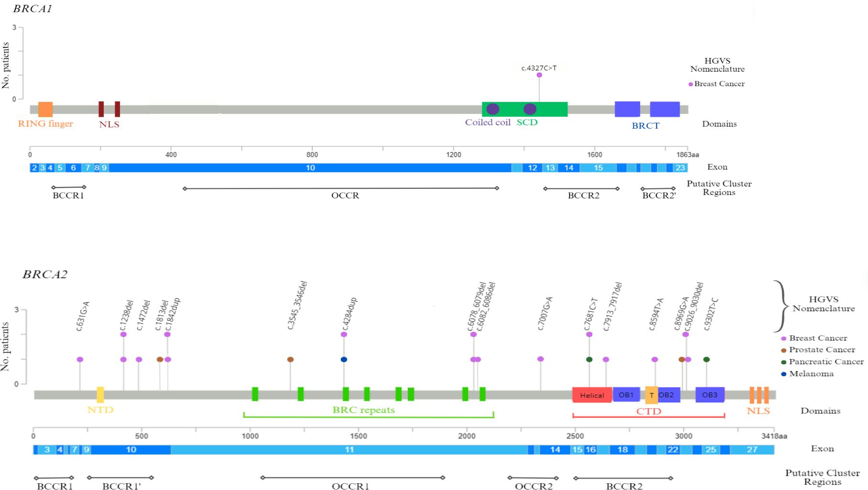Select the OB3 domain box

(x=710, y=395)
